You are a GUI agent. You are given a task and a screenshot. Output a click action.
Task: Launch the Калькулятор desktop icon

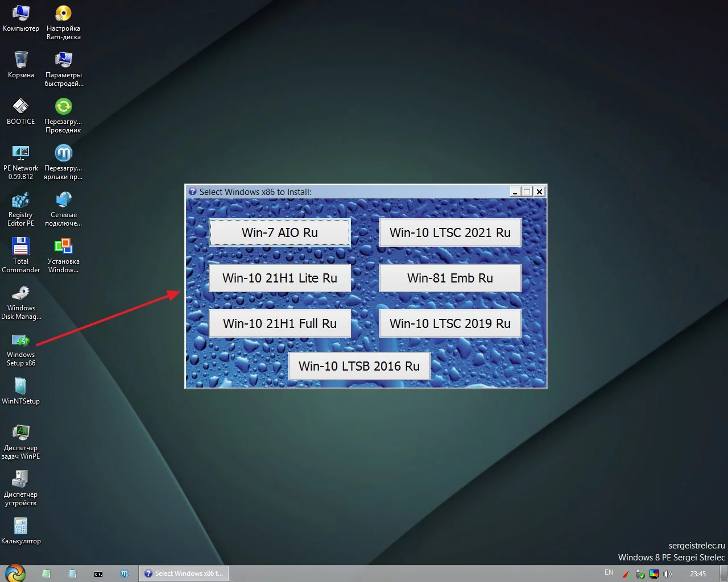click(x=21, y=531)
